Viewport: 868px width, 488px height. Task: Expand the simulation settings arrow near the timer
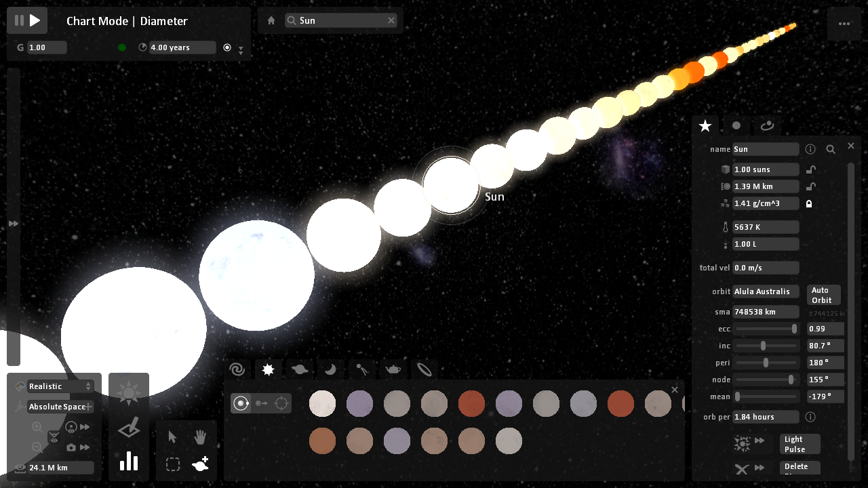pyautogui.click(x=240, y=50)
